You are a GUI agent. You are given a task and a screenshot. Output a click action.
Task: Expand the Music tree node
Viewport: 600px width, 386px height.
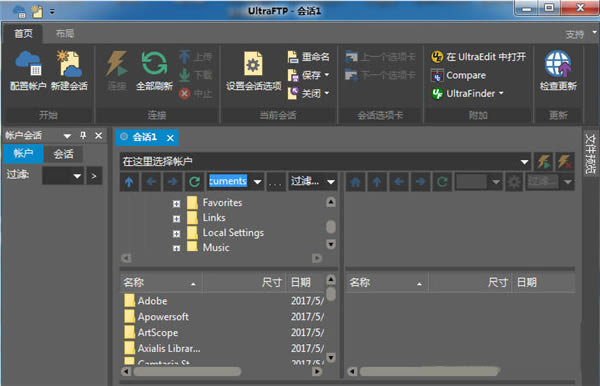[x=176, y=249]
